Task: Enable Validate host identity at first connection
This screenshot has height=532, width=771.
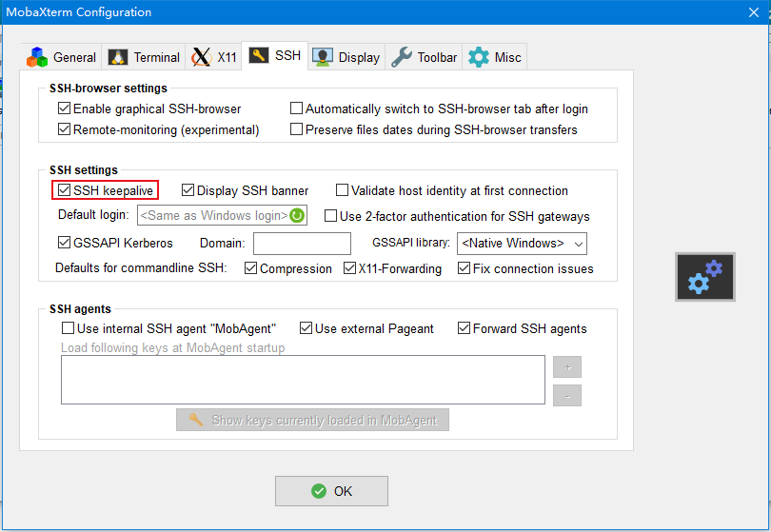Action: pyautogui.click(x=342, y=189)
